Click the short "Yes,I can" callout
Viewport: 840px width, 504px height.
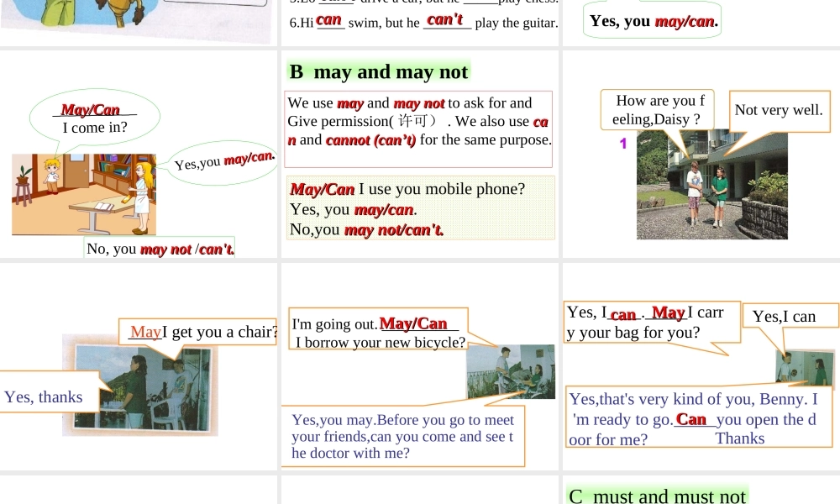[789, 316]
